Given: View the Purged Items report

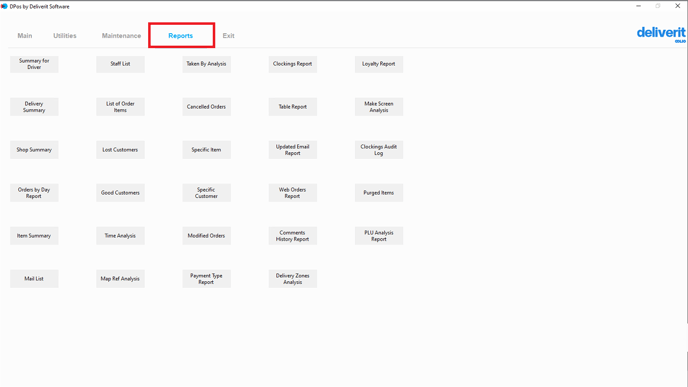Looking at the screenshot, I should pyautogui.click(x=379, y=193).
